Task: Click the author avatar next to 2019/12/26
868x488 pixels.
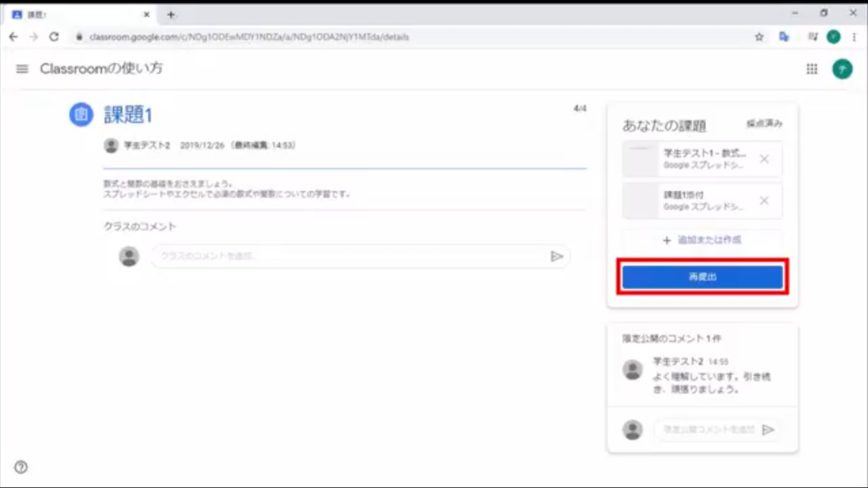Action: [x=111, y=146]
